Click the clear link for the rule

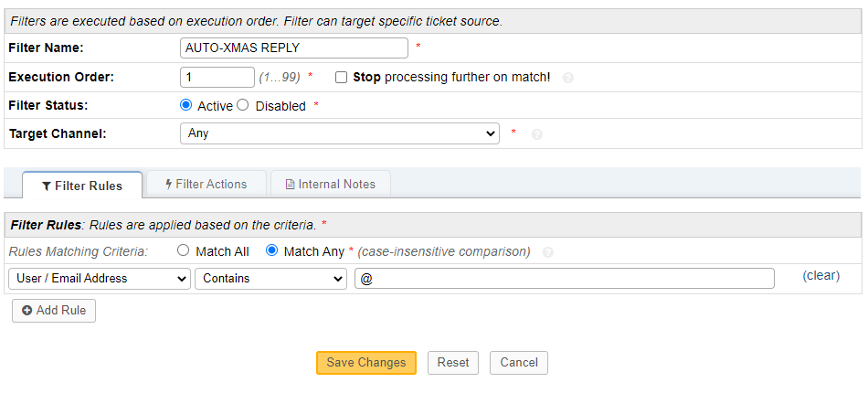pos(820,275)
